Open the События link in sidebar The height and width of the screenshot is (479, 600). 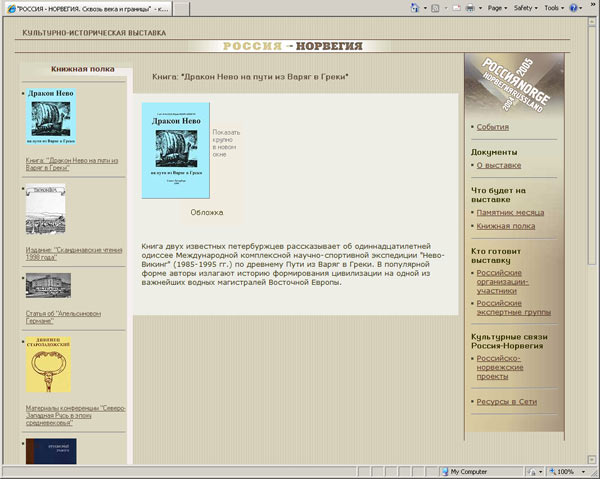pos(493,127)
